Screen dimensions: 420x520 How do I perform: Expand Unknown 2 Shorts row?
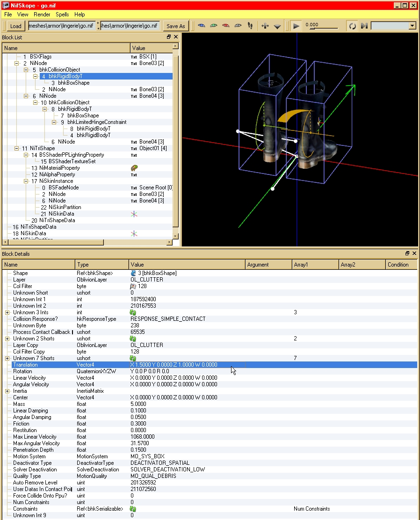[x=7, y=339]
